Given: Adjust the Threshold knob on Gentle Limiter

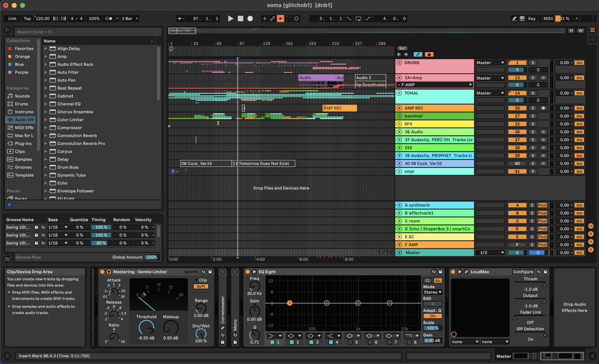Looking at the screenshot, I should [146, 327].
